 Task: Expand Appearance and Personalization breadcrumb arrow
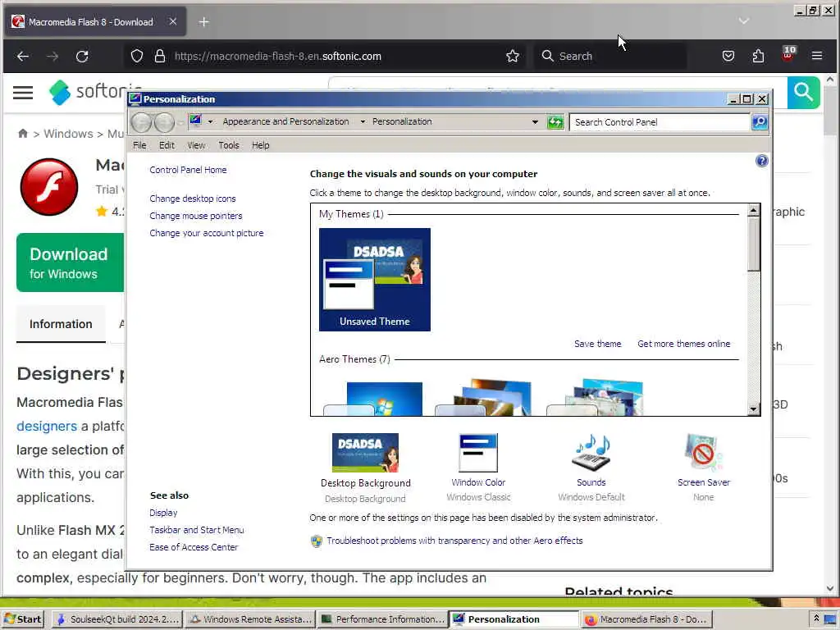pos(363,122)
